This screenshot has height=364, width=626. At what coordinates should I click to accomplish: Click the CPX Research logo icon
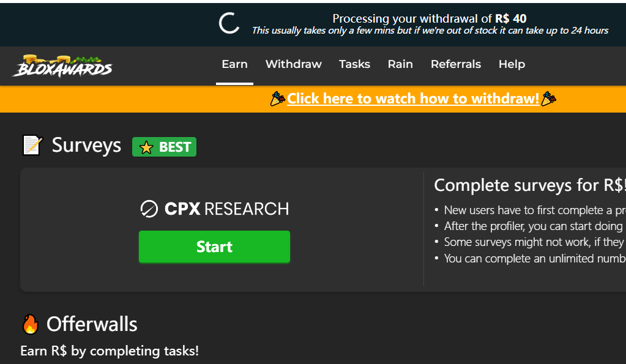(149, 209)
